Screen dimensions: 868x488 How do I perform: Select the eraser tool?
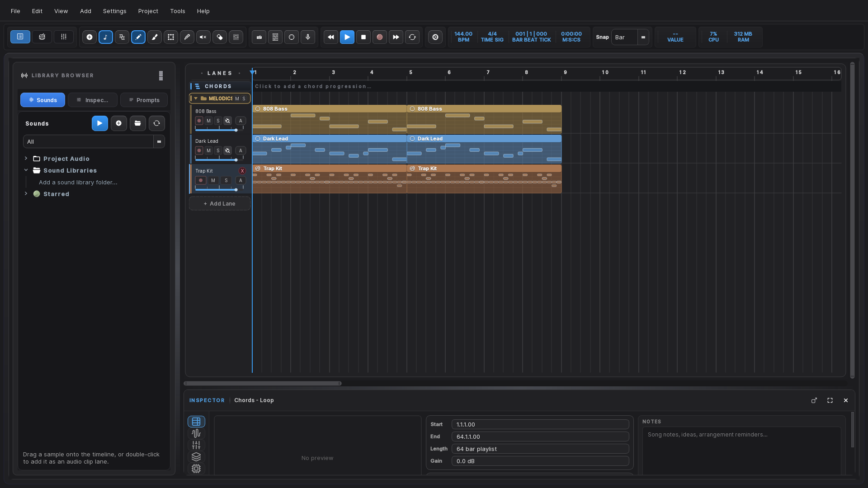point(220,37)
